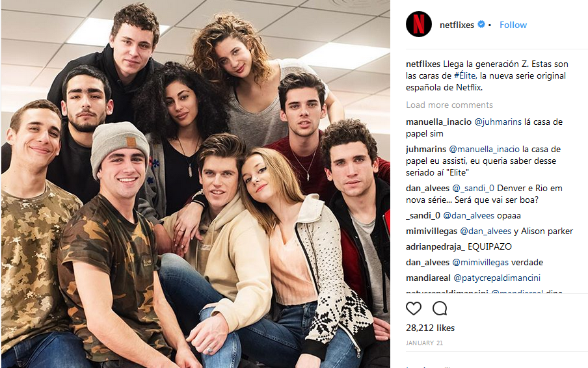Open adrianpedraja_ commenter profile
This screenshot has height=368, width=588.
coord(435,246)
